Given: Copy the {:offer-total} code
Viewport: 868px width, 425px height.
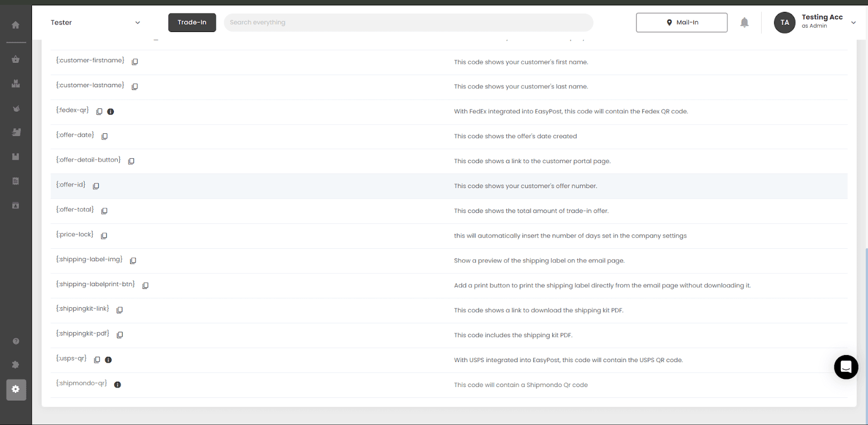Looking at the screenshot, I should click(x=104, y=211).
